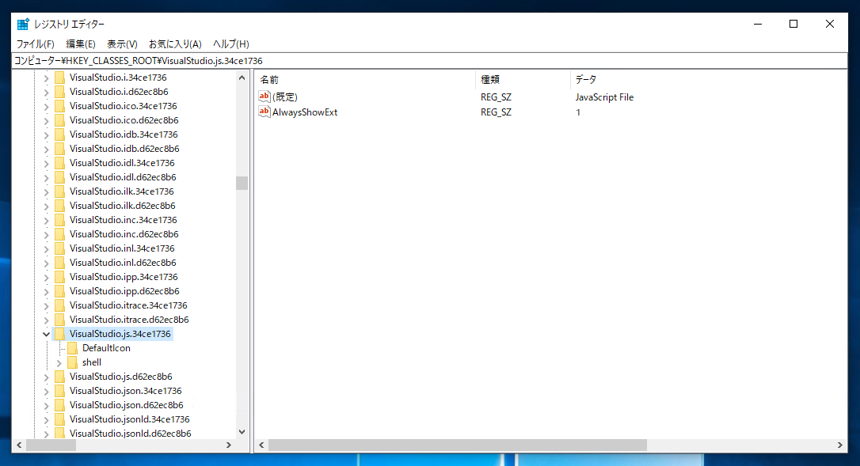Click folder icon of VisualStudio.ico.d62ec8b6
This screenshot has width=860, height=466.
[60, 120]
